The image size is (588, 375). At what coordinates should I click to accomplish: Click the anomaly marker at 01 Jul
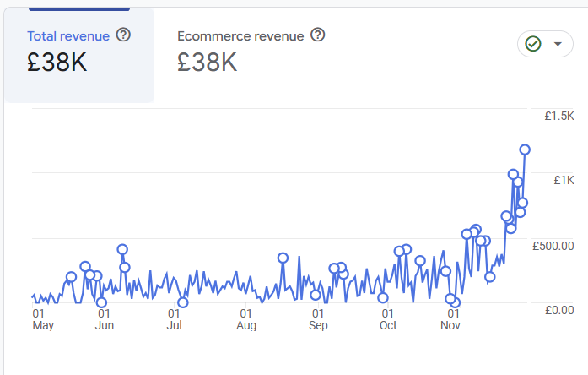(x=182, y=302)
